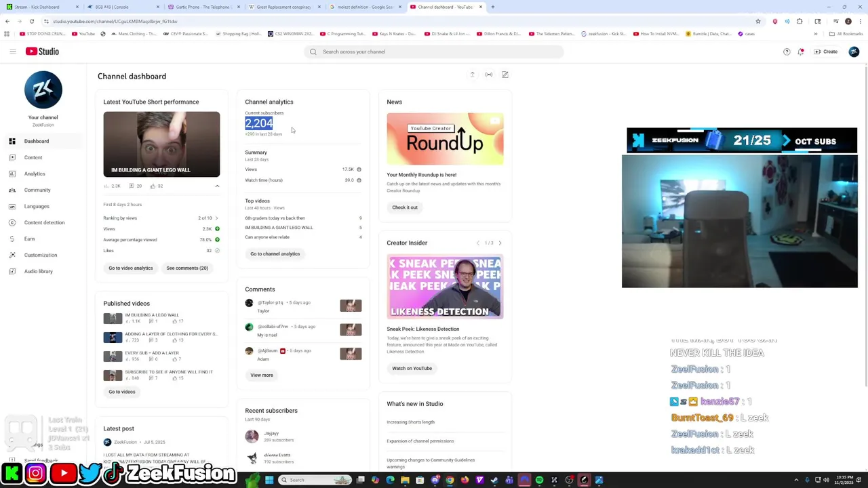Switch to the Kick Dashboard browser tab

[41, 7]
